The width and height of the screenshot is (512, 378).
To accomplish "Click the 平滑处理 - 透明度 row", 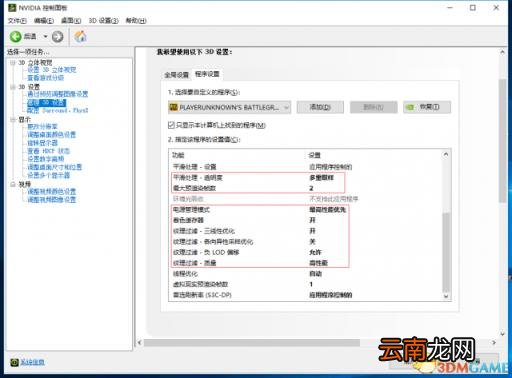I will click(x=305, y=177).
